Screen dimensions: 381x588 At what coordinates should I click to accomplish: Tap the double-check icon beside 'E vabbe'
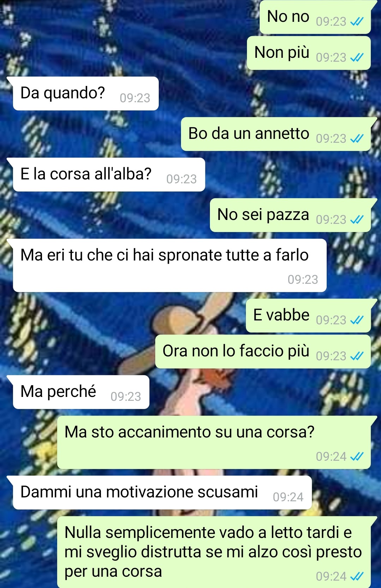tap(357, 320)
